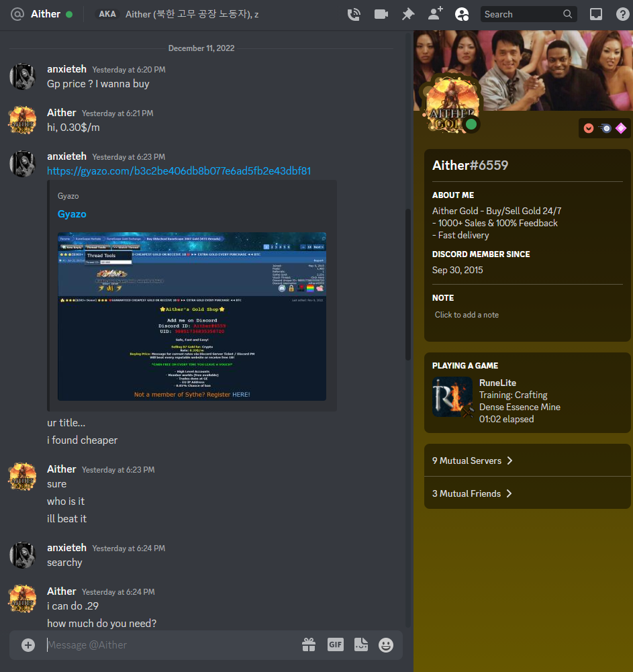The image size is (633, 672).
Task: Click the green status dot on profile avatar
Action: coord(471,125)
